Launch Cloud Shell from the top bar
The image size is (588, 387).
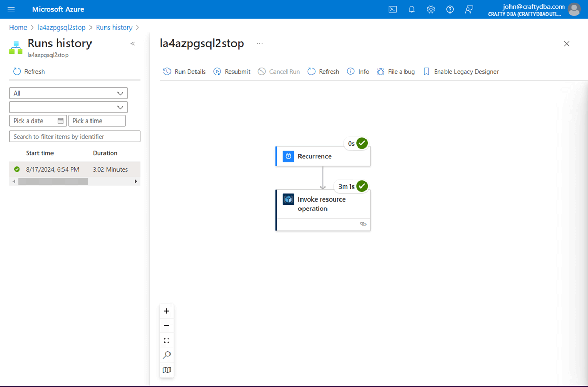(393, 9)
